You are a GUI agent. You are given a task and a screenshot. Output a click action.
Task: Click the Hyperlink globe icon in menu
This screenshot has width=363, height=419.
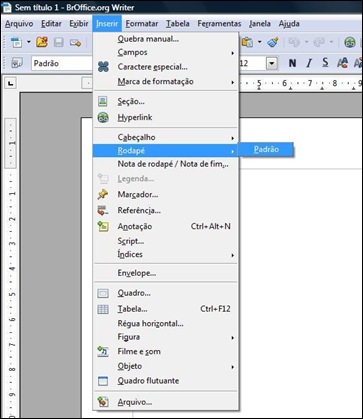103,118
